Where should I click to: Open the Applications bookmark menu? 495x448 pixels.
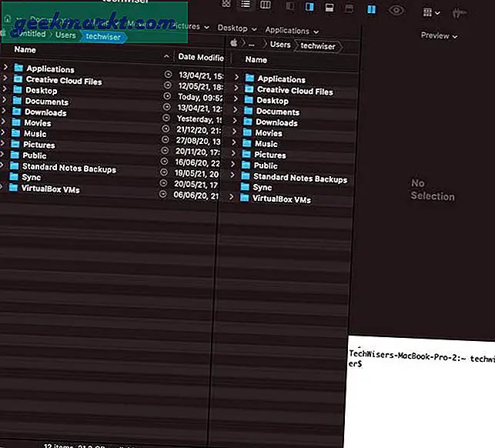[x=292, y=31]
